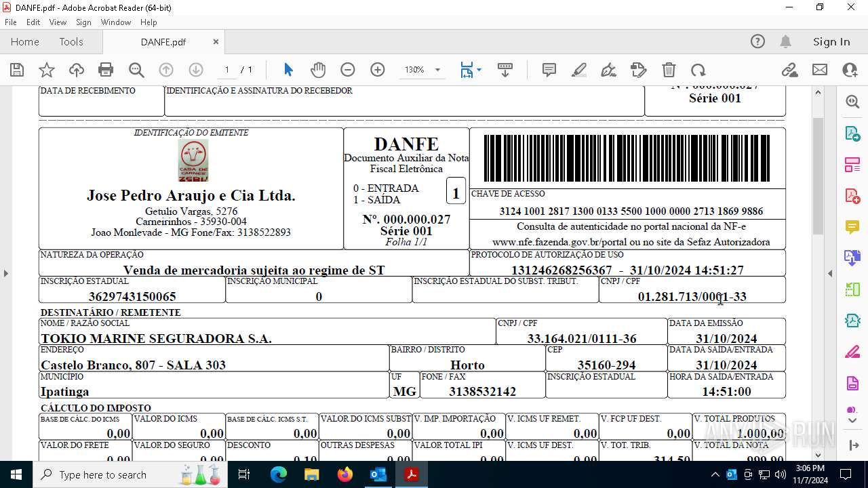Click the Delete trash can icon
This screenshot has width=868, height=488.
coord(669,70)
